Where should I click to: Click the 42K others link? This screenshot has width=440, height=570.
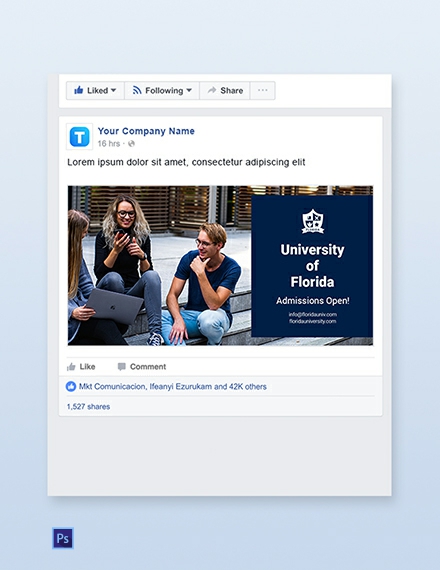click(248, 386)
